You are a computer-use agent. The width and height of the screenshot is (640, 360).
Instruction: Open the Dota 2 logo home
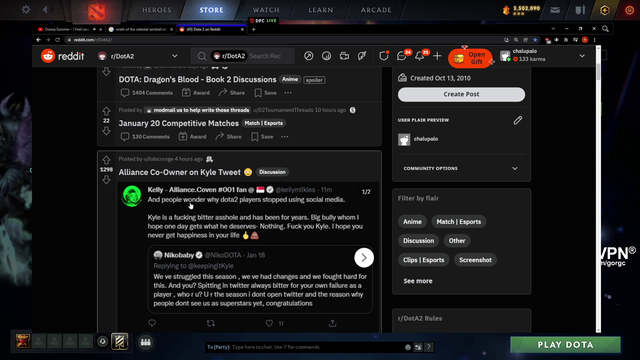click(x=96, y=11)
